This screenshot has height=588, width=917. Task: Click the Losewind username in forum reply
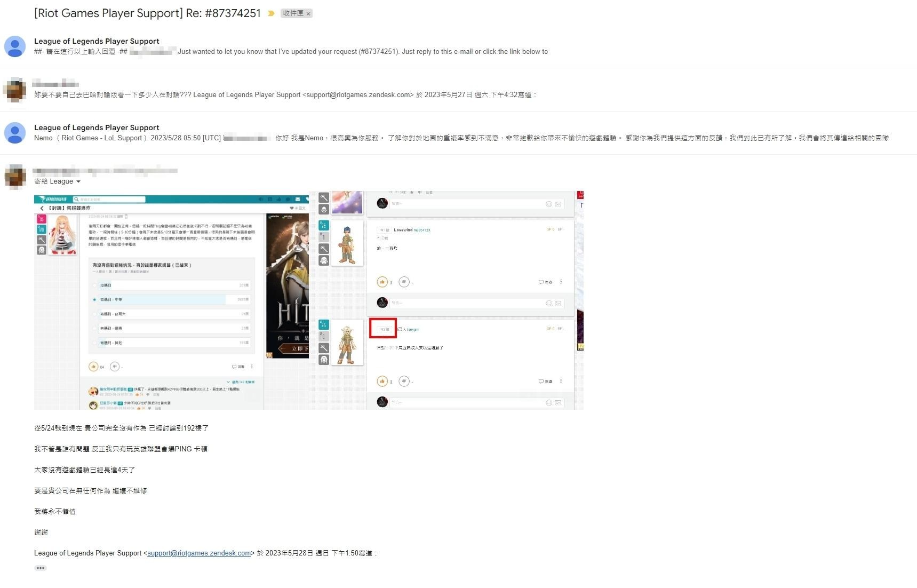pos(403,230)
